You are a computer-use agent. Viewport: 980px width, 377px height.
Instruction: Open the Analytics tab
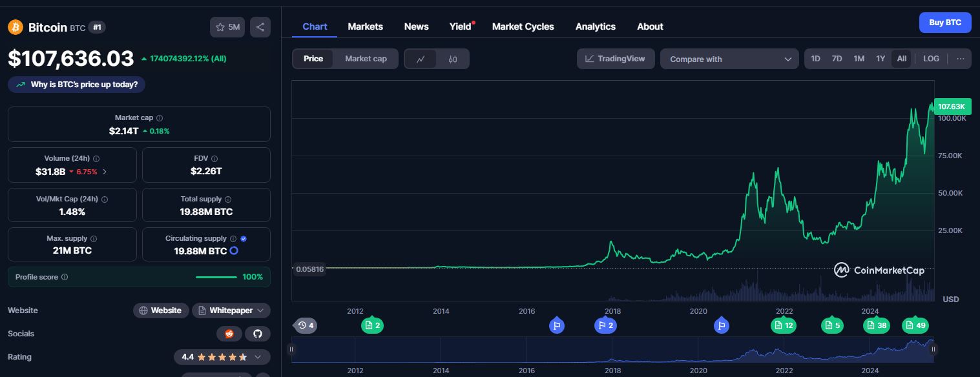(x=596, y=26)
